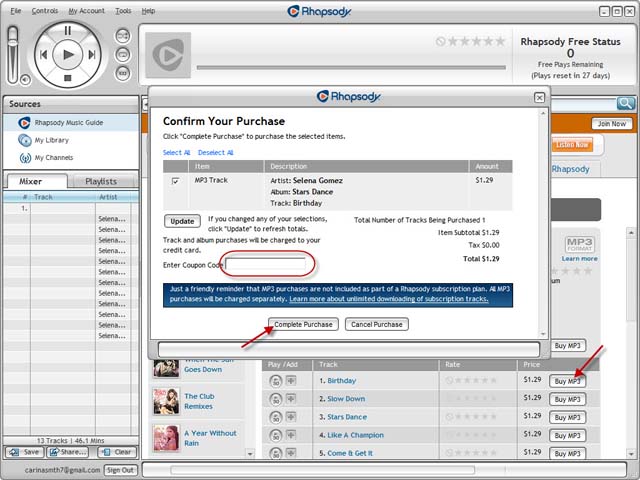Open the Controls menu
Viewport: 640px width, 480px height.
45,10
